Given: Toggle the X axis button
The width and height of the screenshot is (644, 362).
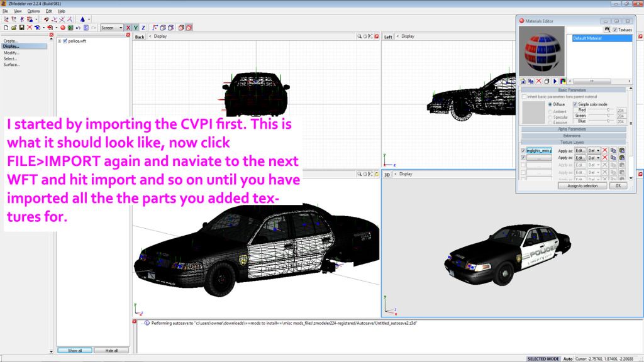Looking at the screenshot, I should [x=128, y=28].
